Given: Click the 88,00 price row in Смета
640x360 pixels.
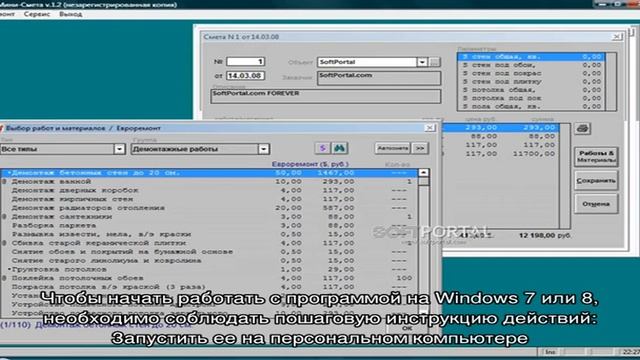Looking at the screenshot, I should tap(500, 136).
